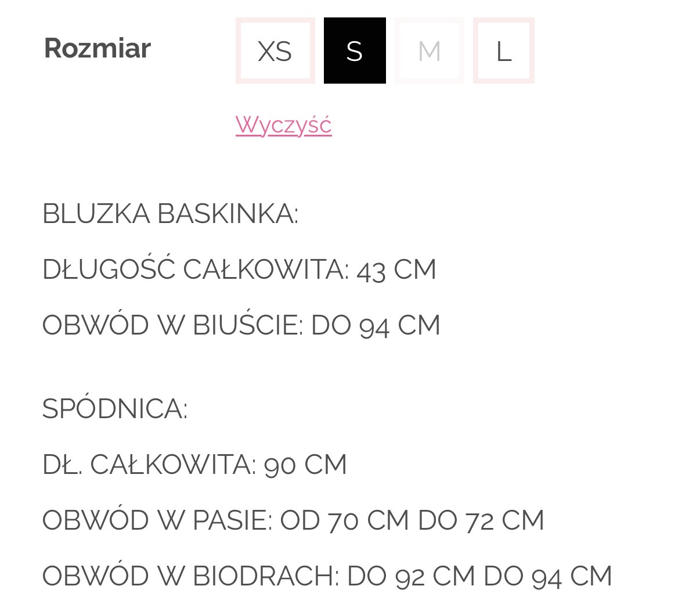Screen dimensions: 700x611
Task: Click the DŁUGOŚĆ CAŁKOWITA label text
Action: point(195,269)
